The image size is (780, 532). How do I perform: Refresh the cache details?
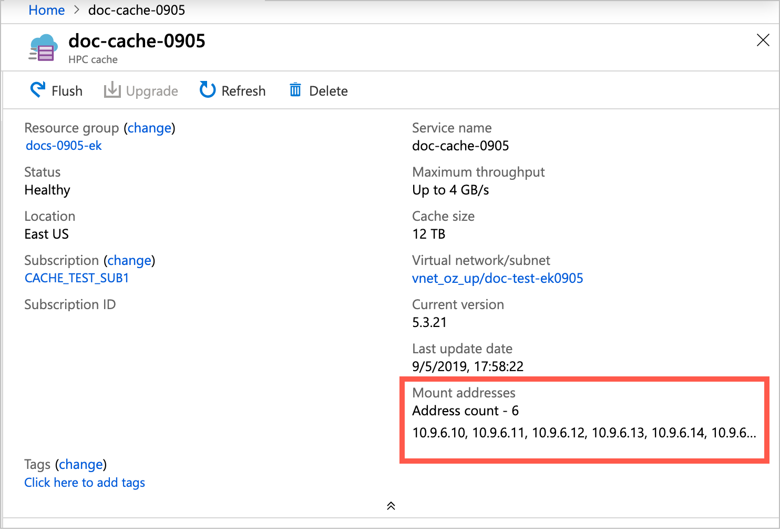point(233,90)
